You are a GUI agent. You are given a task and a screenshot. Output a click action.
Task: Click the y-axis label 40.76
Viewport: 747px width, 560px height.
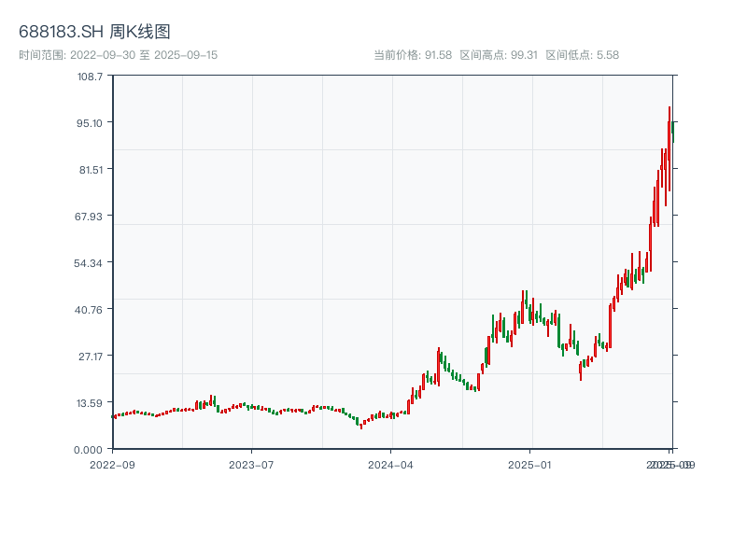point(88,310)
